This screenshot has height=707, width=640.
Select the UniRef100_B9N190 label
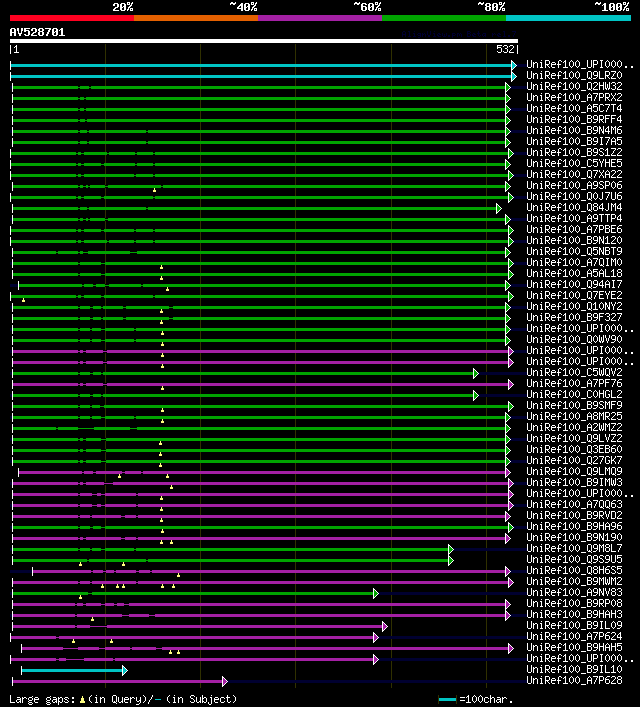pos(574,537)
